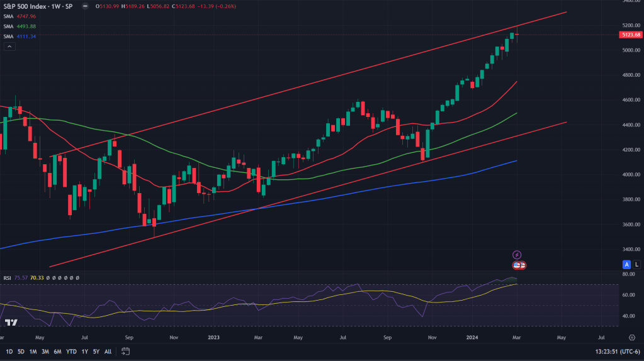
Task: Switch to the 1D time range
Action: point(9,352)
